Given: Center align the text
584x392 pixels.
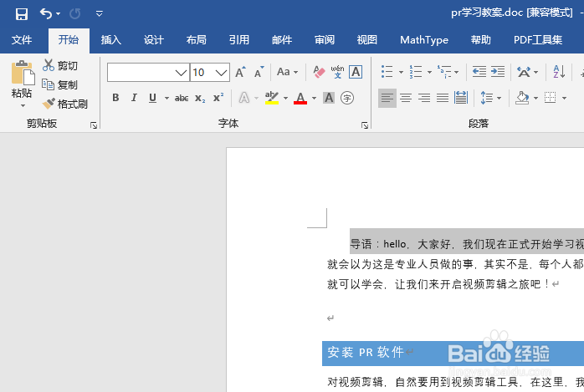Looking at the screenshot, I should [x=406, y=98].
